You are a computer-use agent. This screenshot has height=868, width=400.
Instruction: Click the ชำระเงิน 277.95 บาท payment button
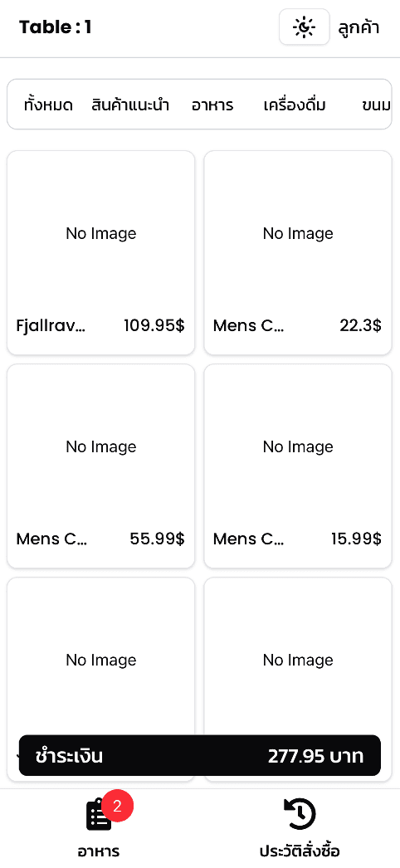[x=200, y=756]
